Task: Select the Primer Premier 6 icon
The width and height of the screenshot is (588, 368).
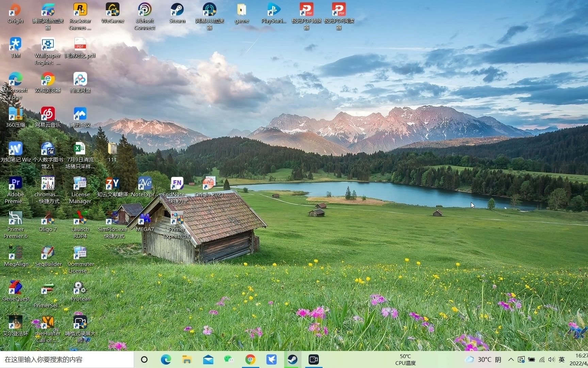Action: point(15,225)
